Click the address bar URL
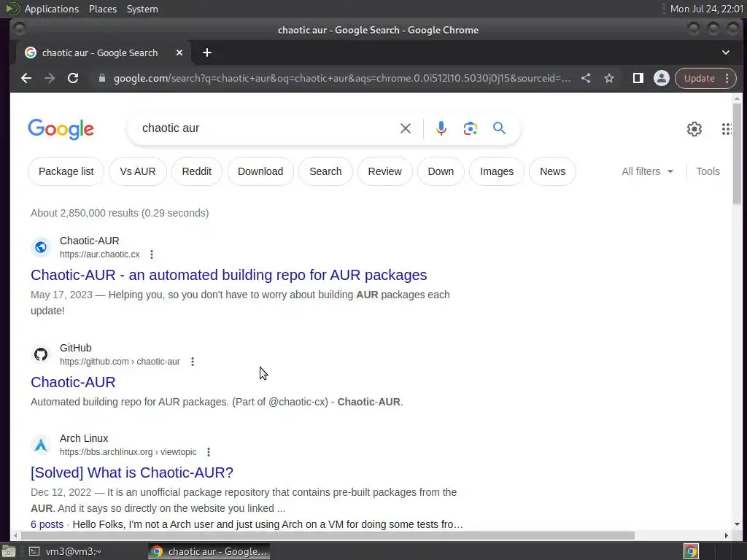This screenshot has height=560, width=747. coord(341,78)
